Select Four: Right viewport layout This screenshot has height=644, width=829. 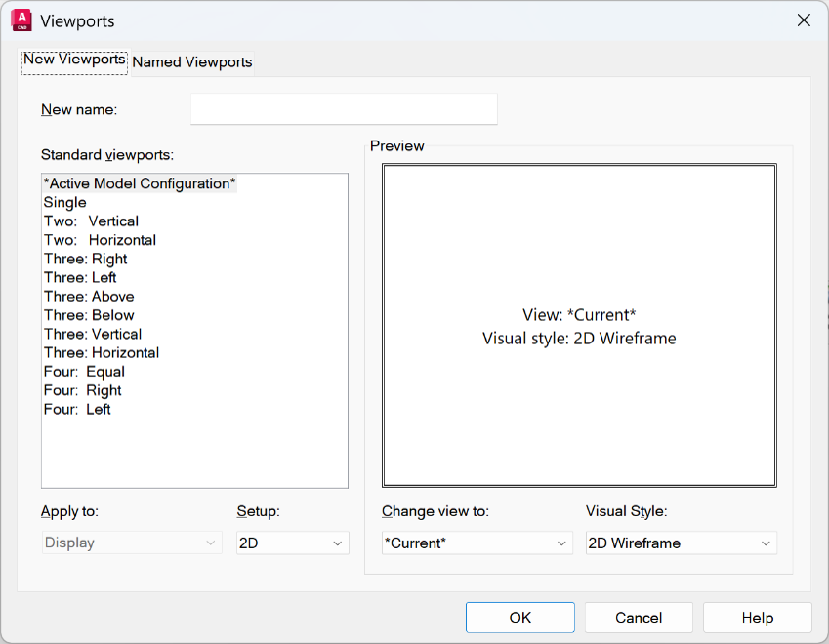click(x=82, y=390)
